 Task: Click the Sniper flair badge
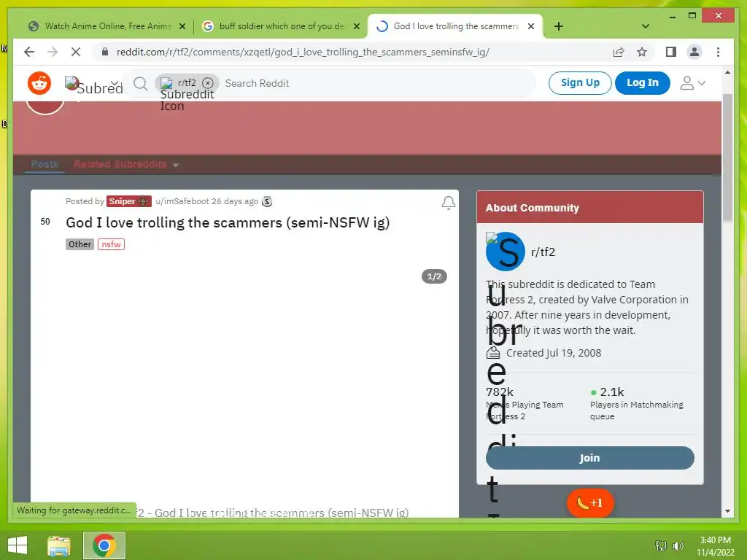[x=128, y=201]
